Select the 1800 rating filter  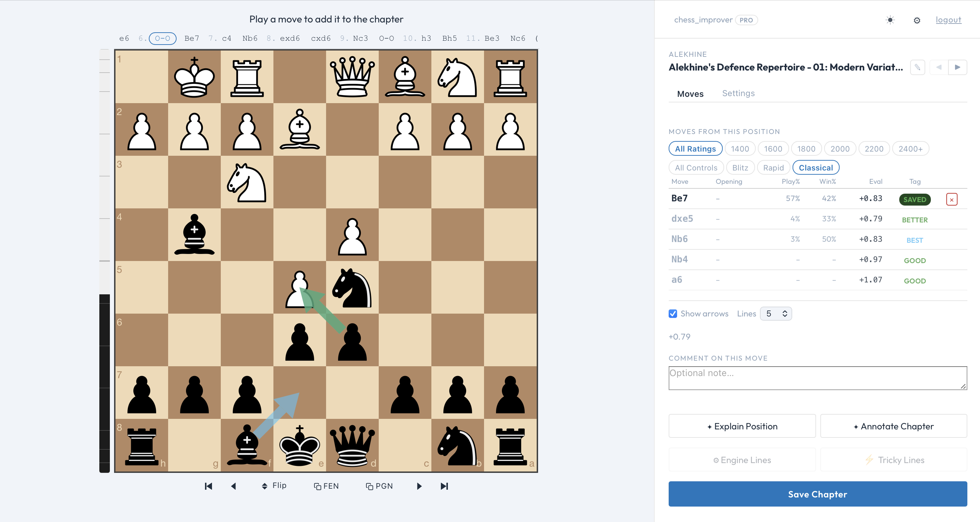pyautogui.click(x=806, y=149)
